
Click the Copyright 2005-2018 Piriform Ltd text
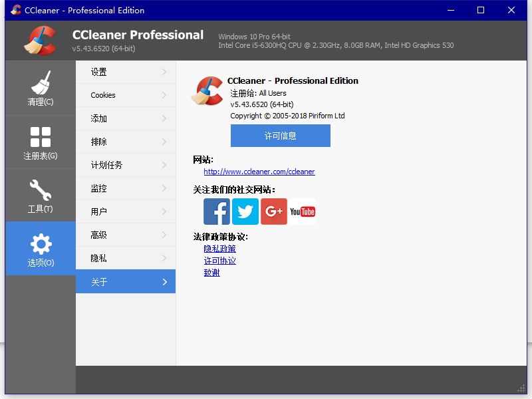click(287, 116)
